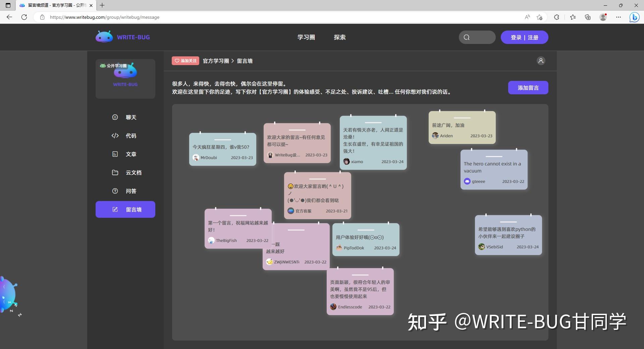
Task: Click the 登录|注册 button
Action: (524, 37)
